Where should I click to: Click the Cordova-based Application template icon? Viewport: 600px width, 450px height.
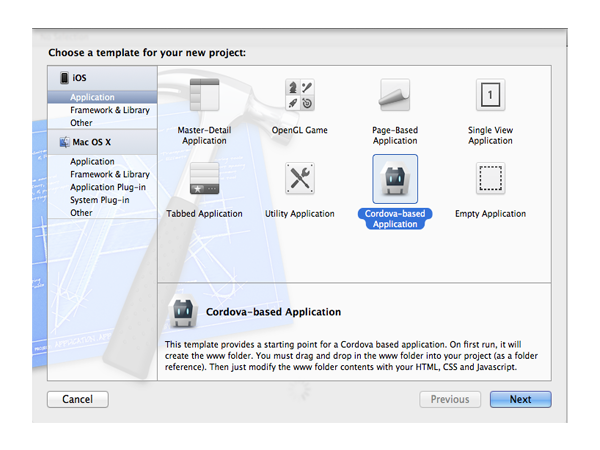[x=395, y=180]
